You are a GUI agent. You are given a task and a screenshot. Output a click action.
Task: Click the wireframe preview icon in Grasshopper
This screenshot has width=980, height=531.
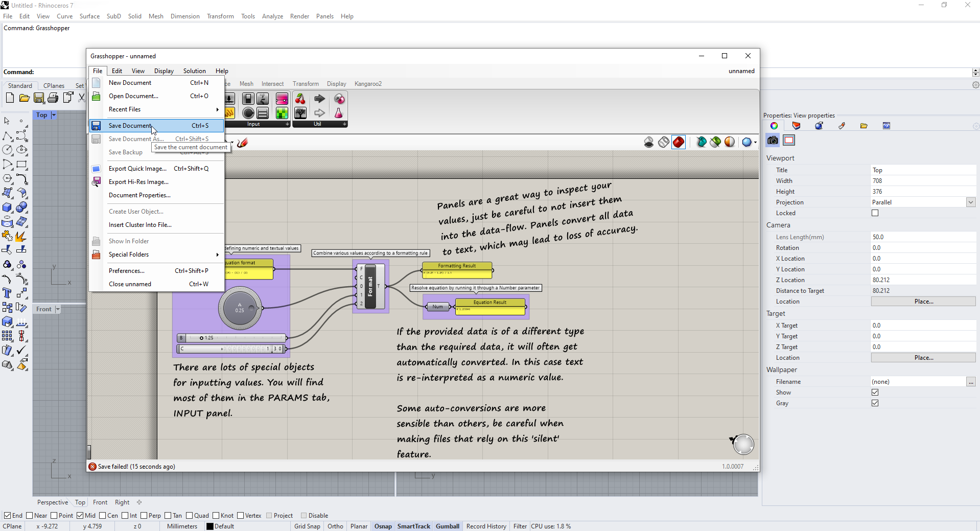[663, 142]
